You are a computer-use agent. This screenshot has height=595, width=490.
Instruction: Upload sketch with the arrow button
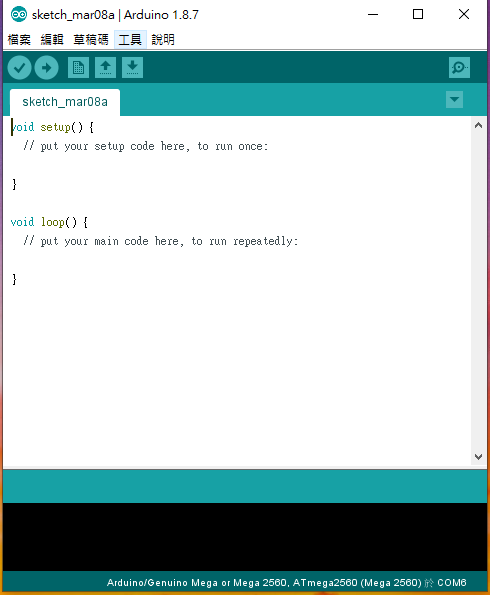pyautogui.click(x=46, y=68)
